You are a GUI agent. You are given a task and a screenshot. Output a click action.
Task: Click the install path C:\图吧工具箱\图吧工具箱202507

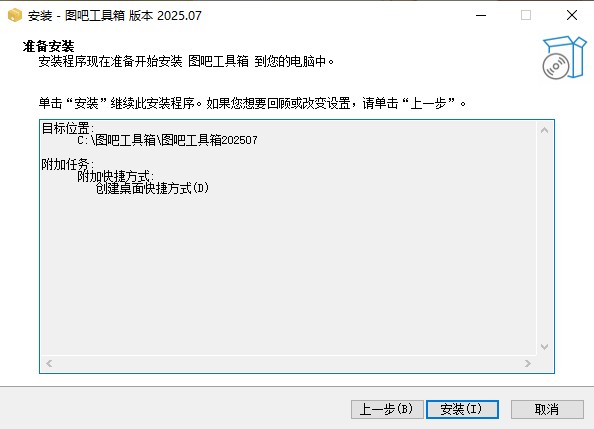pyautogui.click(x=167, y=140)
